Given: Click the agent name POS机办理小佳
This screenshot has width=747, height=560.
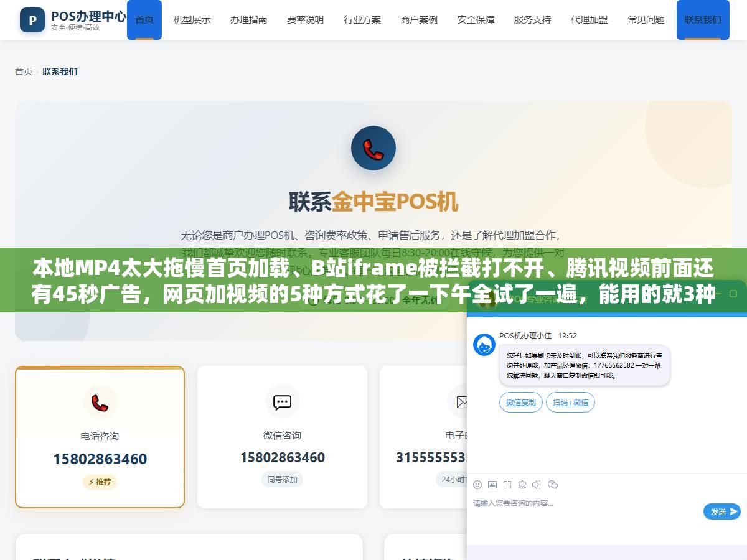Looking at the screenshot, I should [x=525, y=335].
